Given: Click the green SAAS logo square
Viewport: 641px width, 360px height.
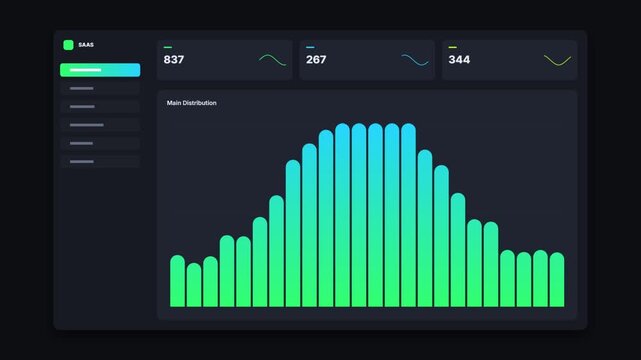Looking at the screenshot, I should [68, 45].
